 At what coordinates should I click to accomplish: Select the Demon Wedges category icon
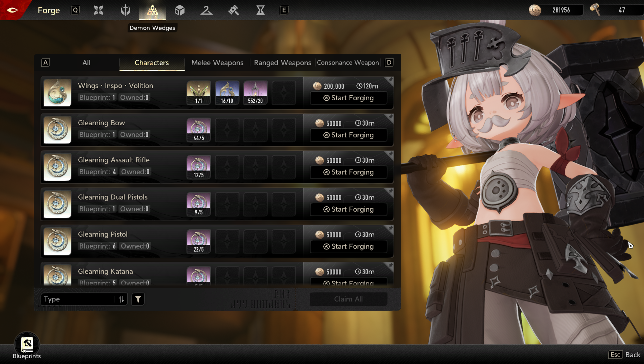click(x=153, y=10)
